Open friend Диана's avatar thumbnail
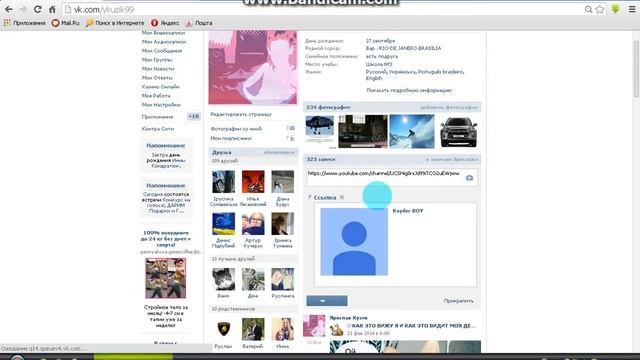This screenshot has height=360, width=640. point(282,182)
